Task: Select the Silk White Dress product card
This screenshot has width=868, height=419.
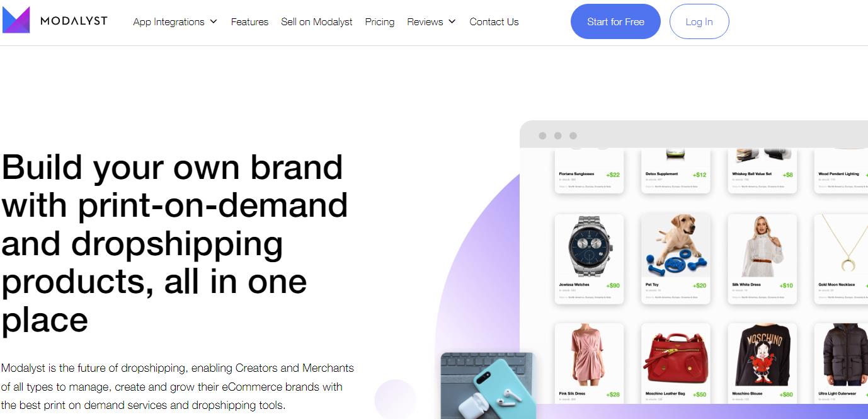Action: tap(762, 259)
